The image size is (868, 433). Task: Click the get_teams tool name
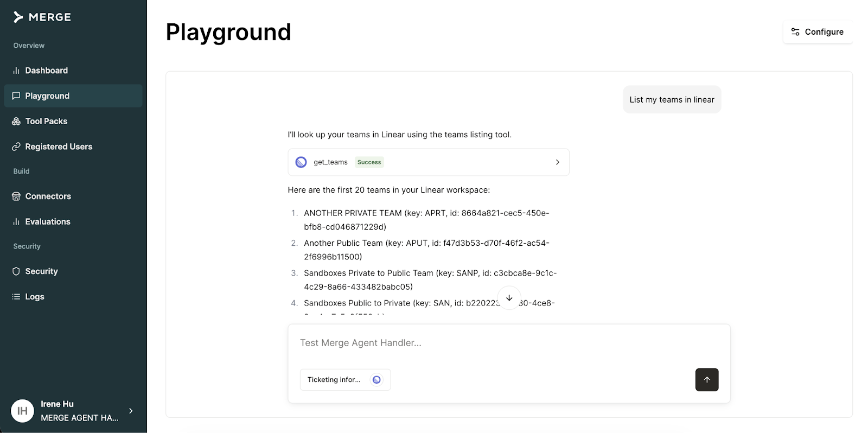pyautogui.click(x=330, y=162)
